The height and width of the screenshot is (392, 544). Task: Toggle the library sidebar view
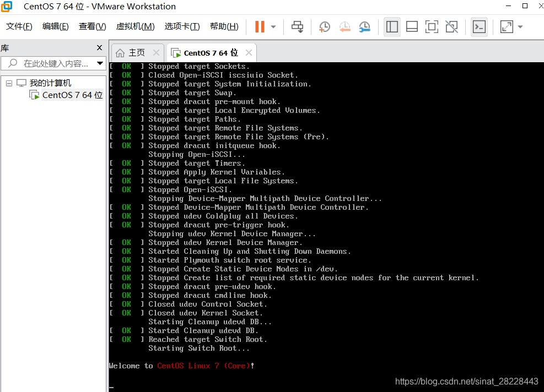coord(392,26)
